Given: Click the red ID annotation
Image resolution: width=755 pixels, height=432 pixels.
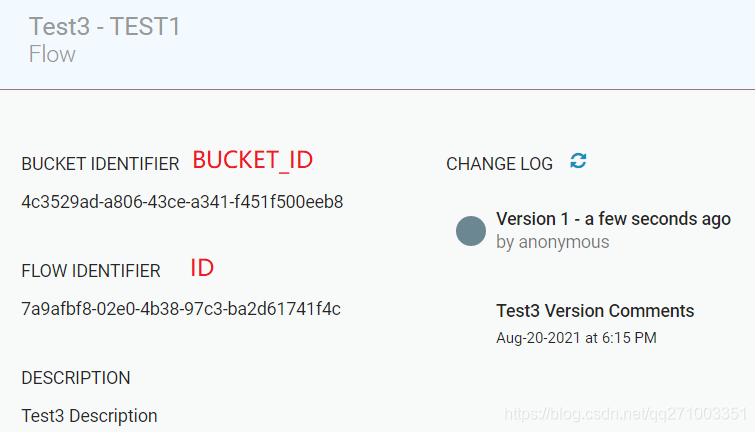Looking at the screenshot, I should 202,268.
